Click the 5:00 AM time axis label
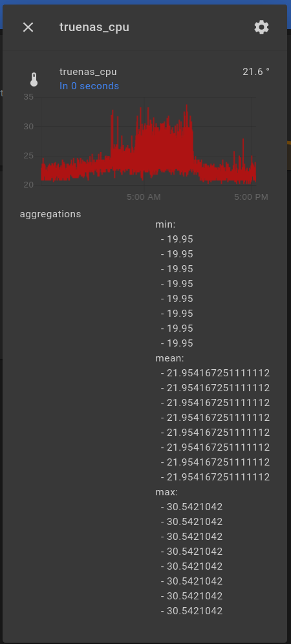Image resolution: width=291 pixels, height=644 pixels. tap(144, 197)
